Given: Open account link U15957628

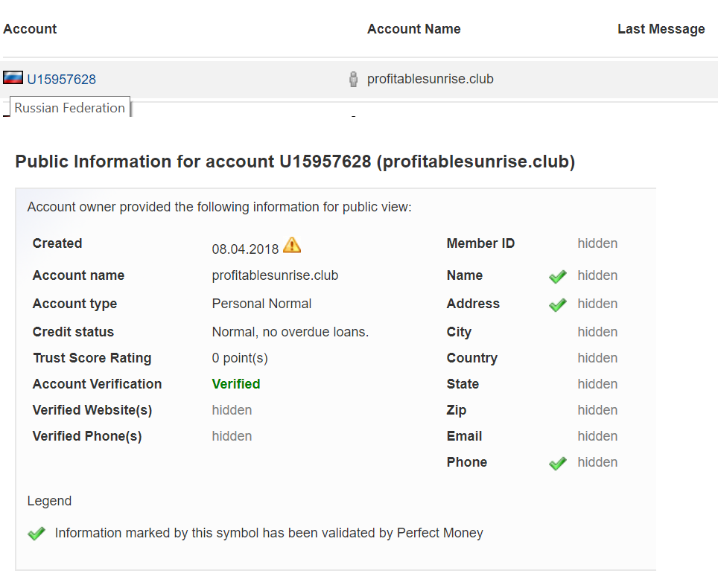Looking at the screenshot, I should point(61,80).
